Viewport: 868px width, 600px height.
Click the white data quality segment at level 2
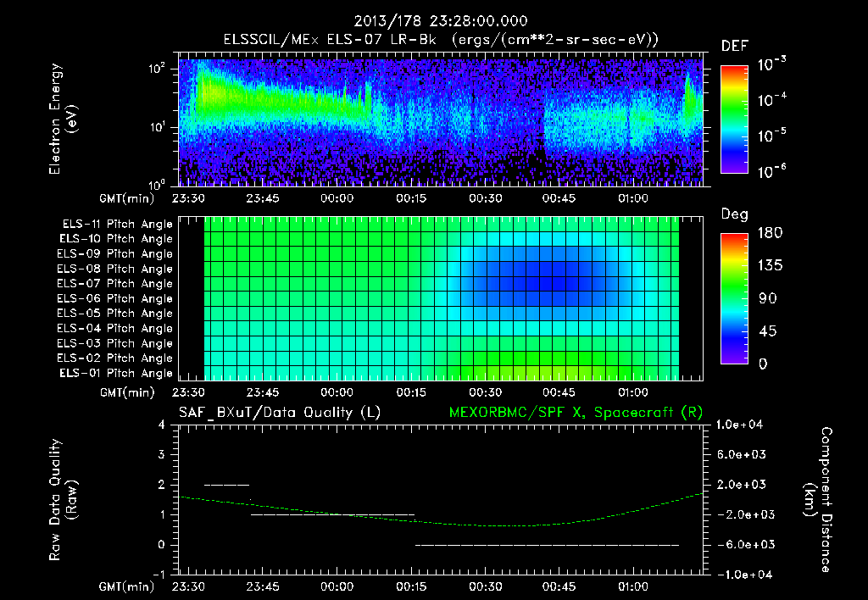pyautogui.click(x=227, y=485)
